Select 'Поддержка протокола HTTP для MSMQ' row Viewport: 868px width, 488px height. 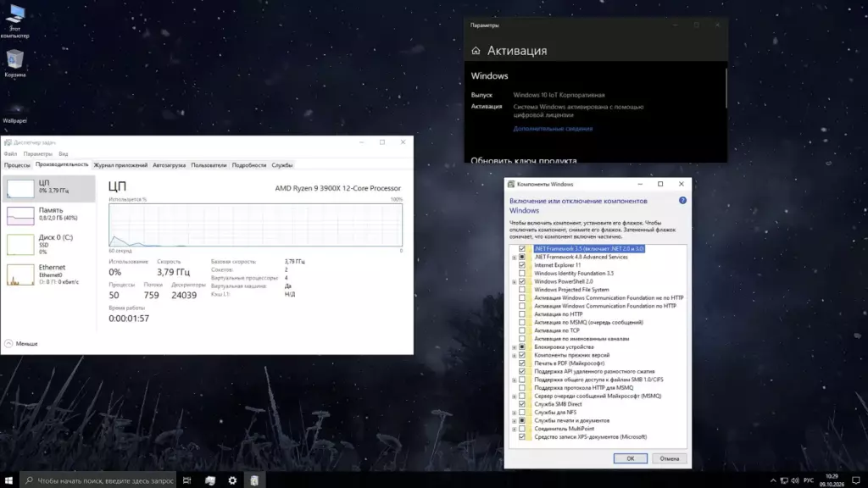point(583,388)
